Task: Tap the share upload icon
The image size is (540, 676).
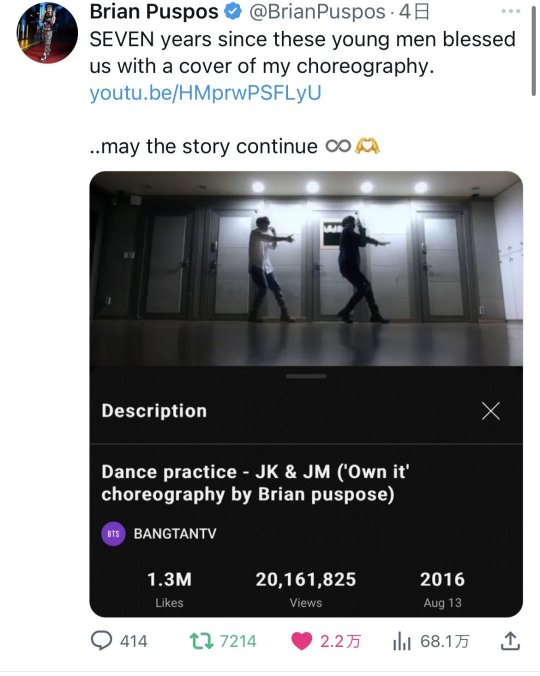Action: pos(510,641)
